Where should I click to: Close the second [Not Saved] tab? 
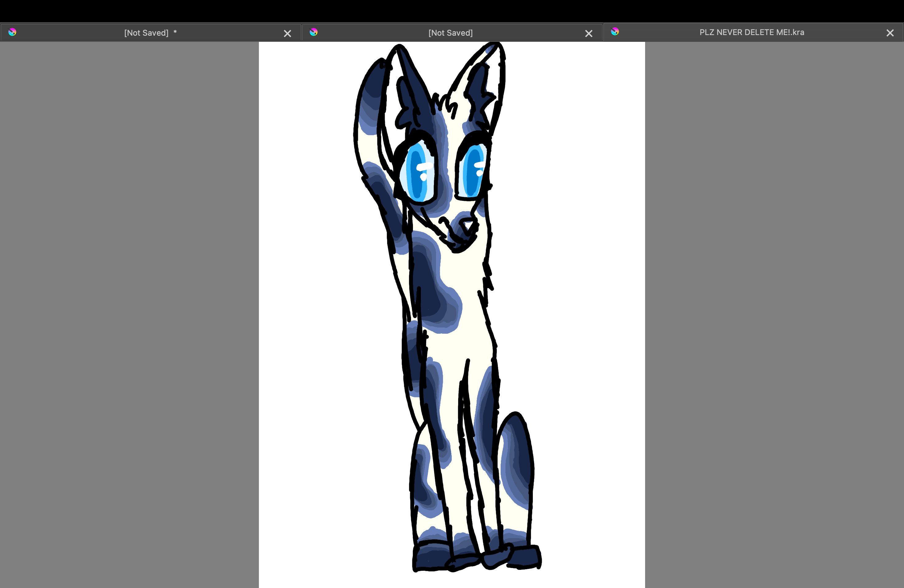(589, 34)
